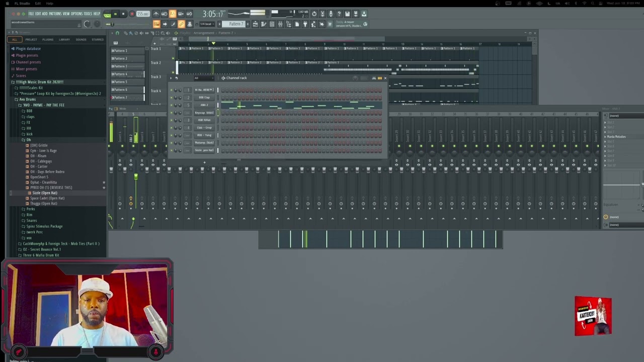Viewport: 644px width, 362px height.
Task: Toggle channel select indicator beside Keyscape channel
Action: point(218,112)
